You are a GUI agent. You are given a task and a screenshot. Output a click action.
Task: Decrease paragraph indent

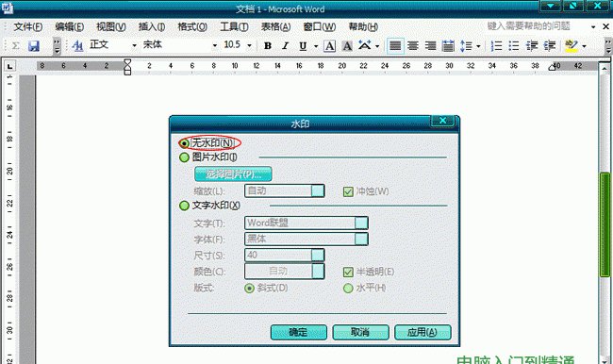coord(532,46)
